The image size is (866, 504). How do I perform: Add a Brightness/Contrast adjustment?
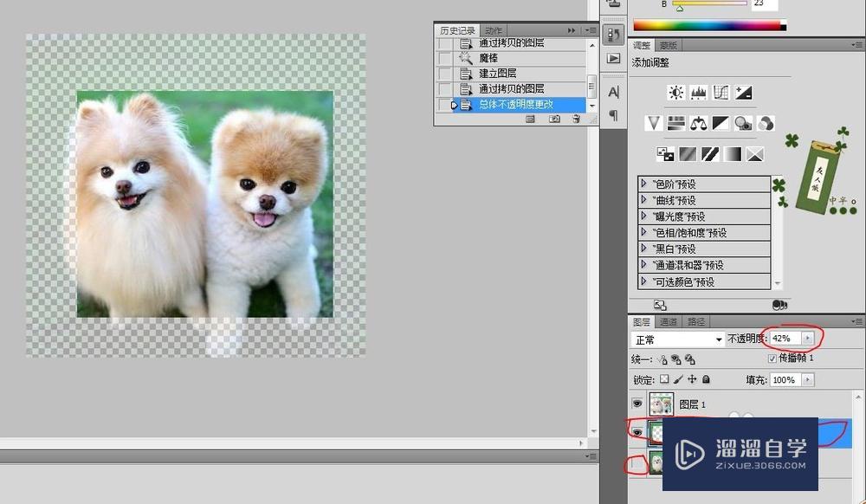click(x=676, y=93)
